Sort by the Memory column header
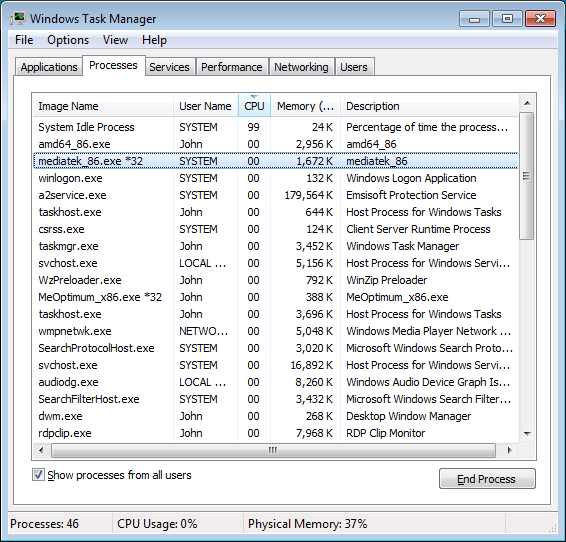Image resolution: width=566 pixels, height=542 pixels. [x=305, y=106]
